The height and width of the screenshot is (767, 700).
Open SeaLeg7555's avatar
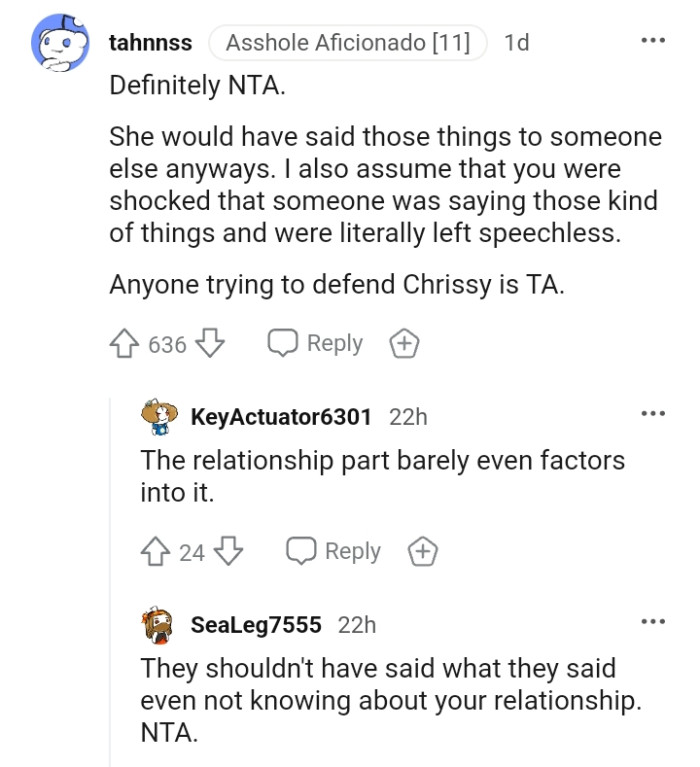159,625
